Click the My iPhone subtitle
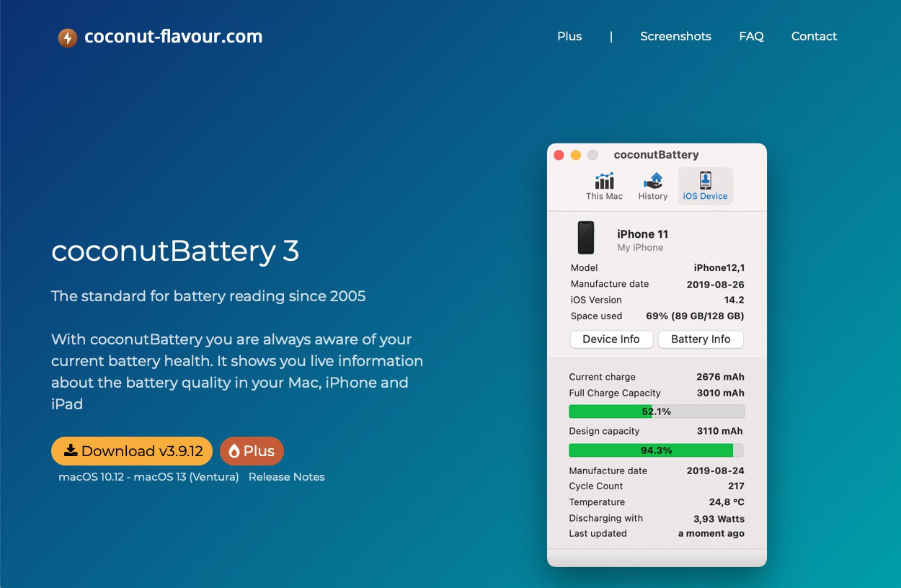This screenshot has height=588, width=901. [640, 248]
